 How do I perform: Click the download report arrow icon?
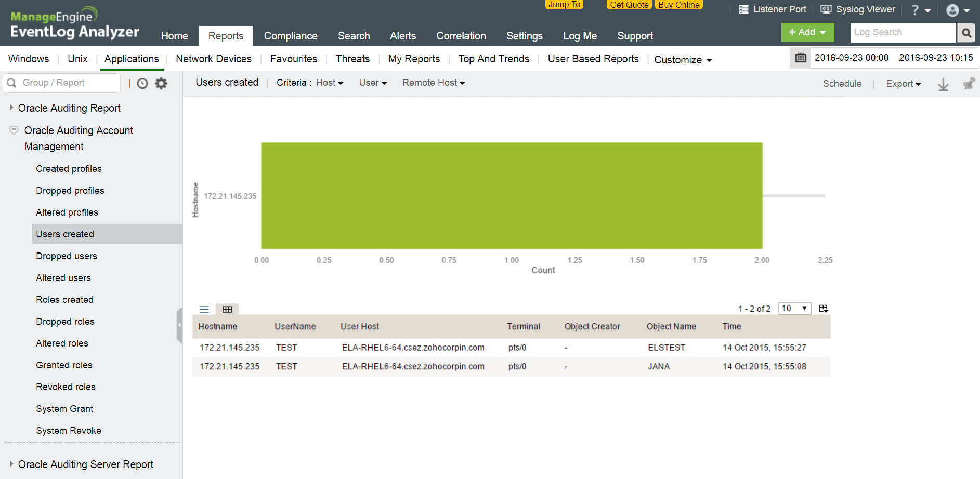(x=943, y=84)
